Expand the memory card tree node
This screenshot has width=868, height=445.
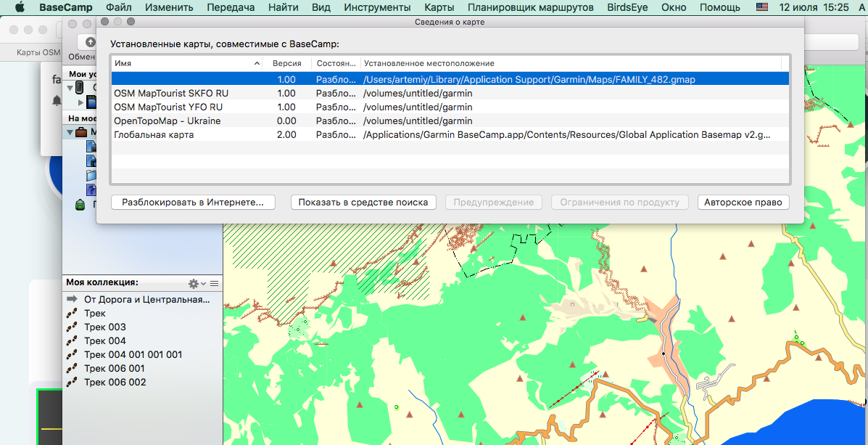(x=81, y=102)
